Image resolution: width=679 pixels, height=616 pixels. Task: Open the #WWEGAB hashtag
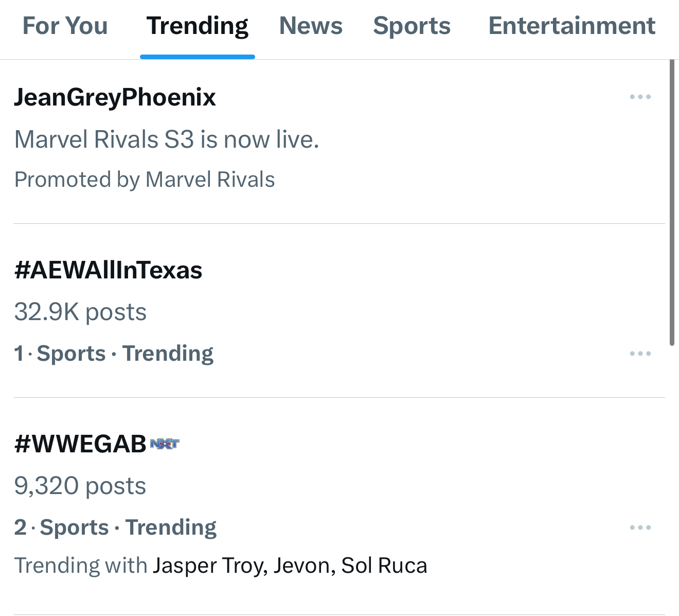(x=80, y=444)
